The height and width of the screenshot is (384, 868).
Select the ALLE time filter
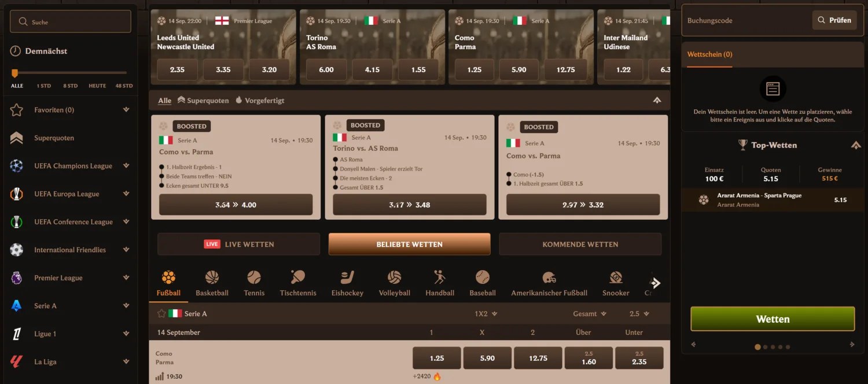pyautogui.click(x=17, y=86)
